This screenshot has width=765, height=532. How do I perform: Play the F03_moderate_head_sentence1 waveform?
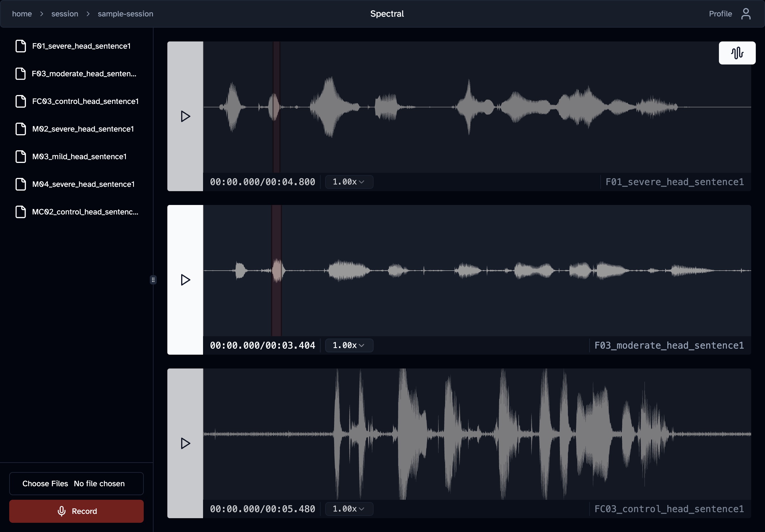coord(185,280)
